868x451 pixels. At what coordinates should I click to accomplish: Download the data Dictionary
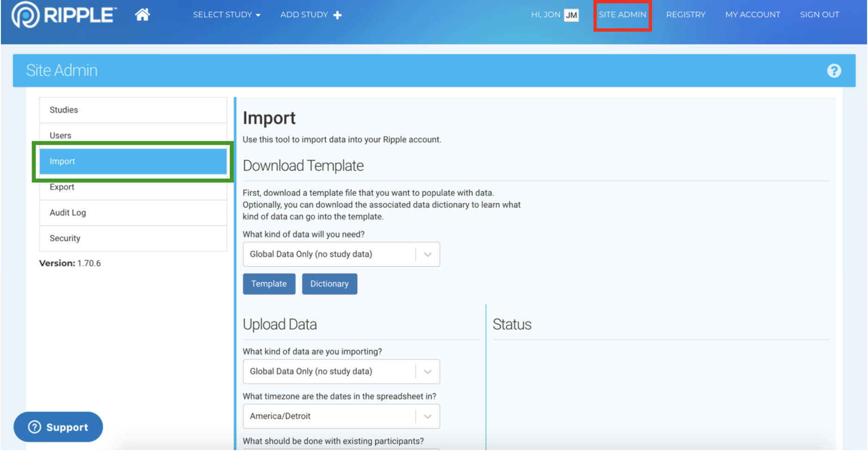[x=329, y=284]
